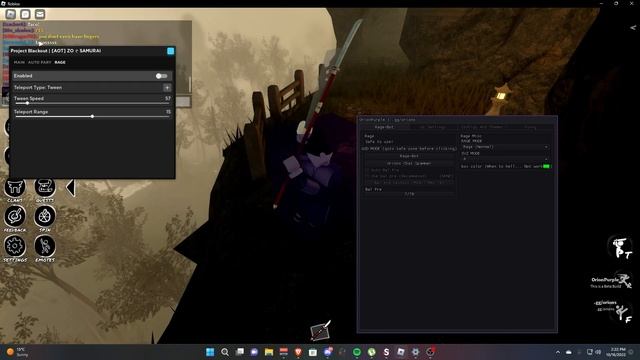Click the green box color swatch
The height and width of the screenshot is (360, 640).
pos(547,166)
